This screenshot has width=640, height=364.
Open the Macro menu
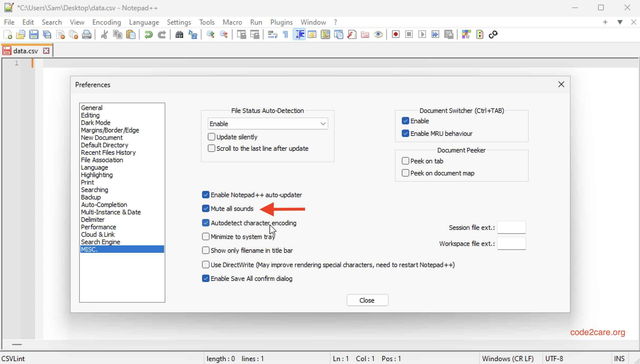(x=232, y=22)
